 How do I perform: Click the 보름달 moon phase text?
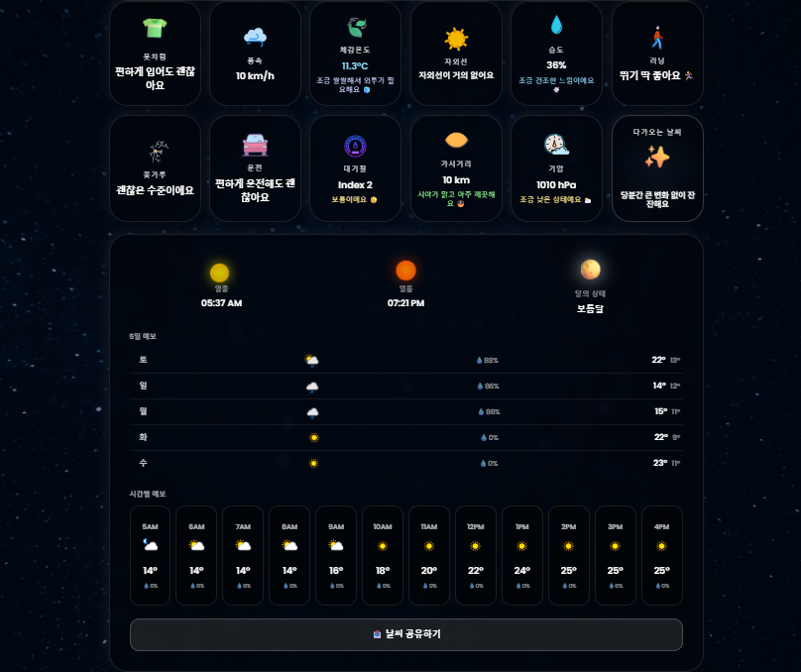[x=590, y=308]
